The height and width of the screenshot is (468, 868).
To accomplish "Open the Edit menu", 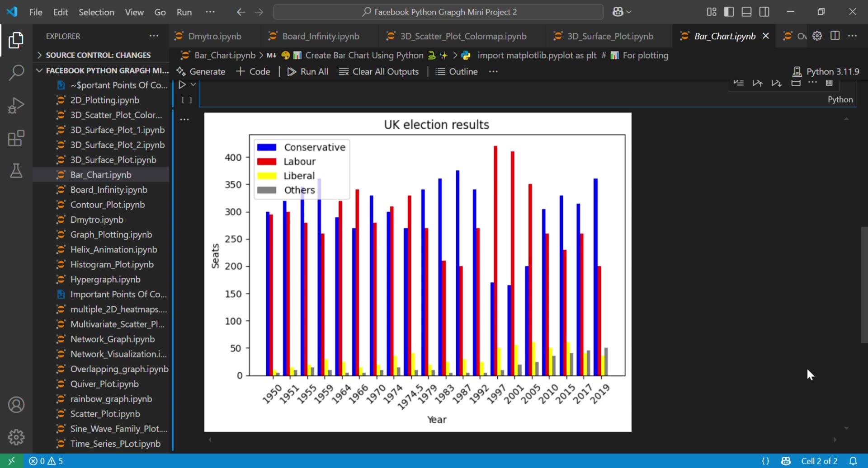I will (61, 12).
